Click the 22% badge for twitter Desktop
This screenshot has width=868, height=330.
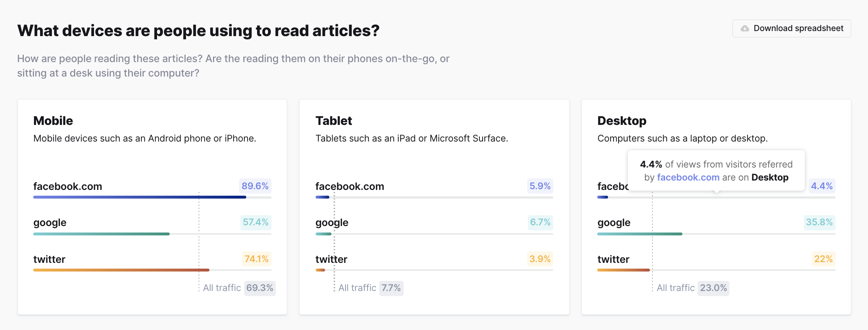click(x=824, y=259)
